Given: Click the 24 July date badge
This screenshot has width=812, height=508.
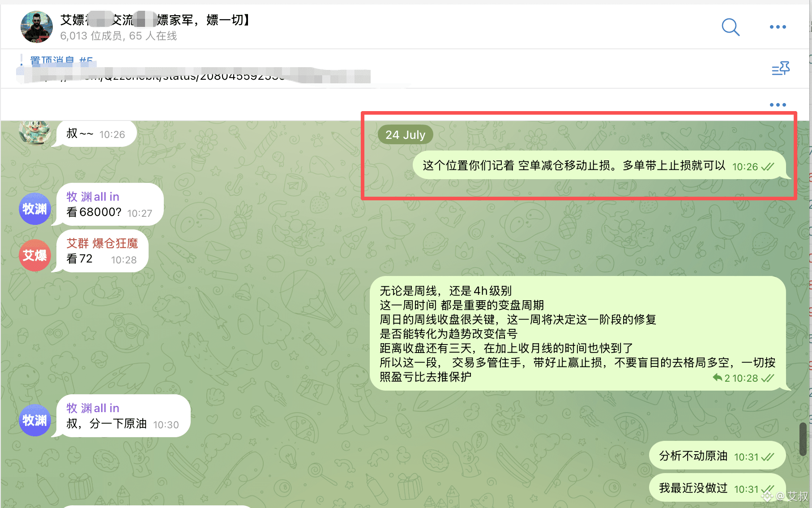Looking at the screenshot, I should click(405, 135).
